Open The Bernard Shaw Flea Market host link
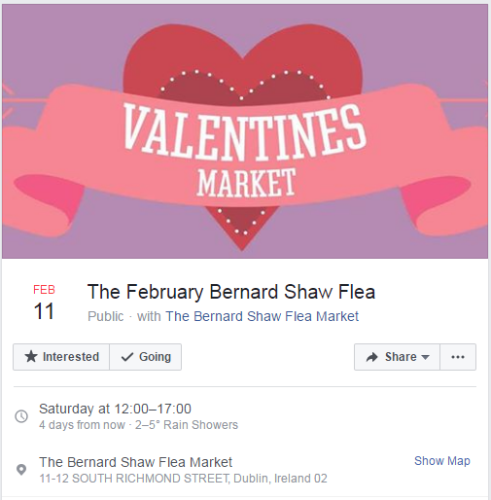 262,316
